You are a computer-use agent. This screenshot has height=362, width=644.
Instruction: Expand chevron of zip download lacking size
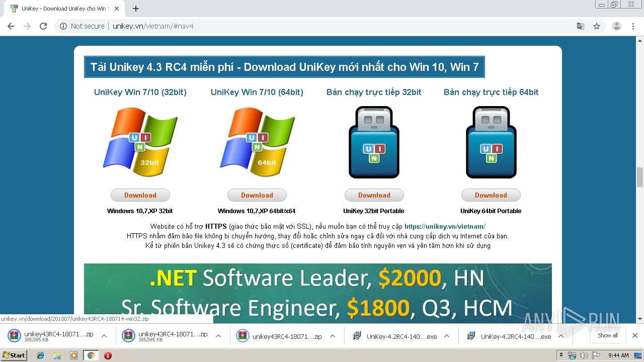[x=333, y=336]
